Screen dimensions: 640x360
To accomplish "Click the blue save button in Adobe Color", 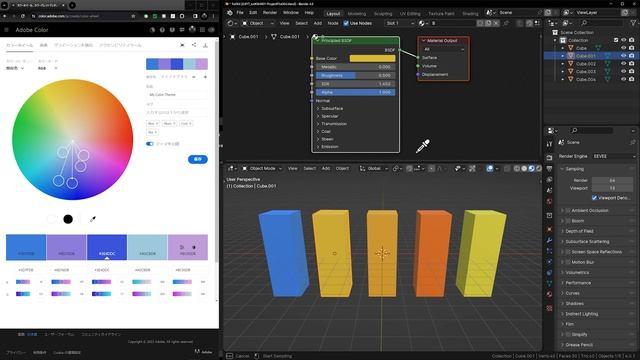I will pos(198,159).
